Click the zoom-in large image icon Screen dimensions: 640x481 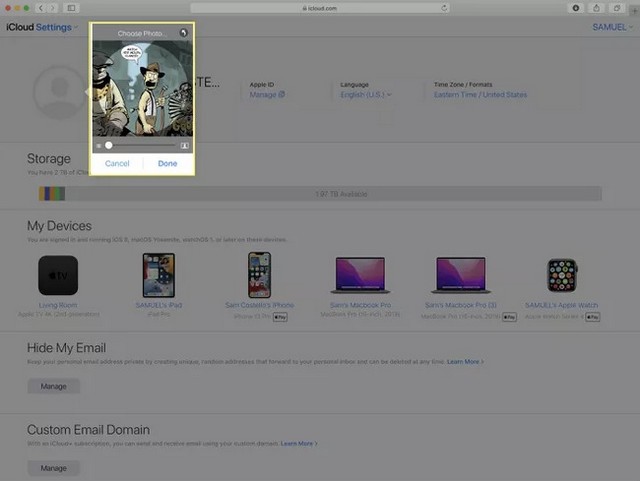tap(184, 146)
